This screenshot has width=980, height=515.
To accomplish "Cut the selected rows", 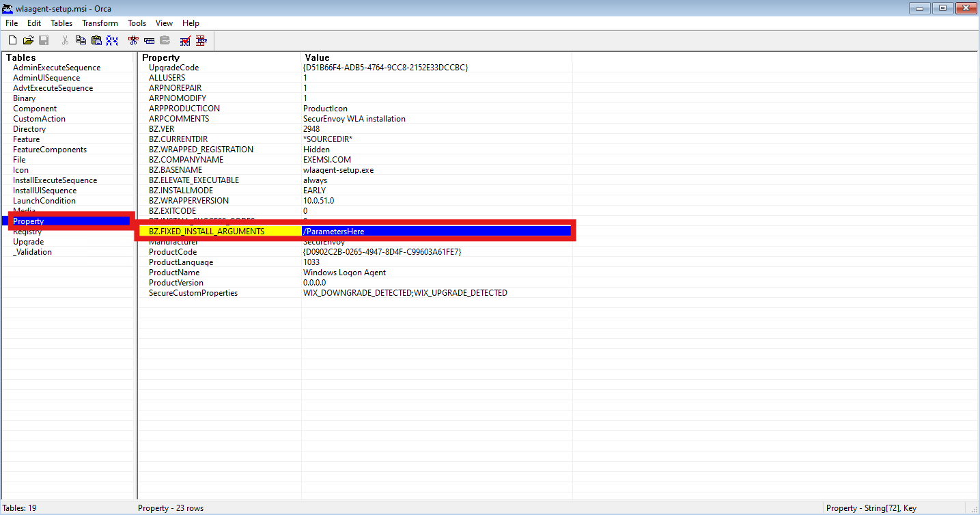I will pos(132,40).
